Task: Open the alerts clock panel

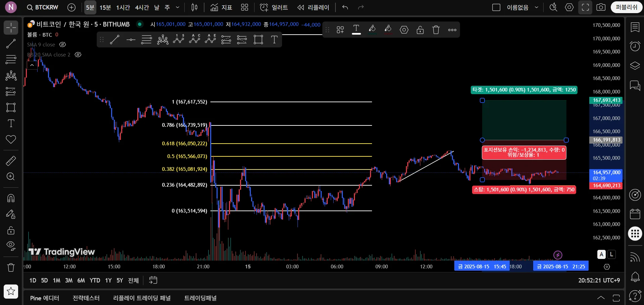Action: point(635,46)
